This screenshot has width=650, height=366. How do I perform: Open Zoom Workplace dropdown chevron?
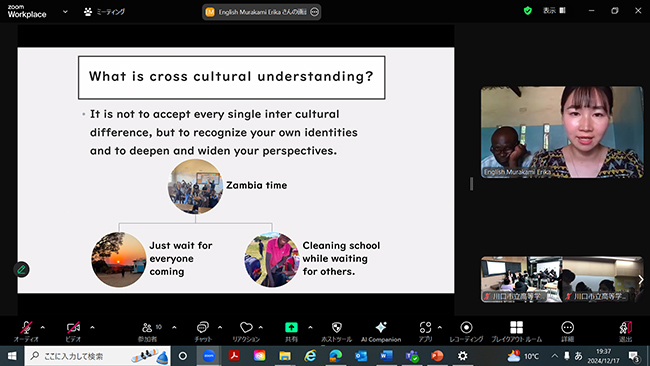pos(65,12)
